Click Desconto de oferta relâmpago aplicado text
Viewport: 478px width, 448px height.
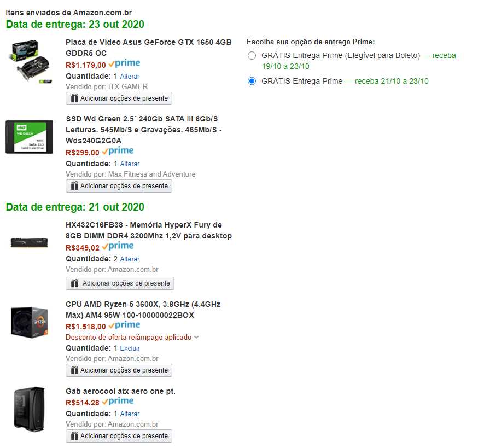[x=129, y=338]
